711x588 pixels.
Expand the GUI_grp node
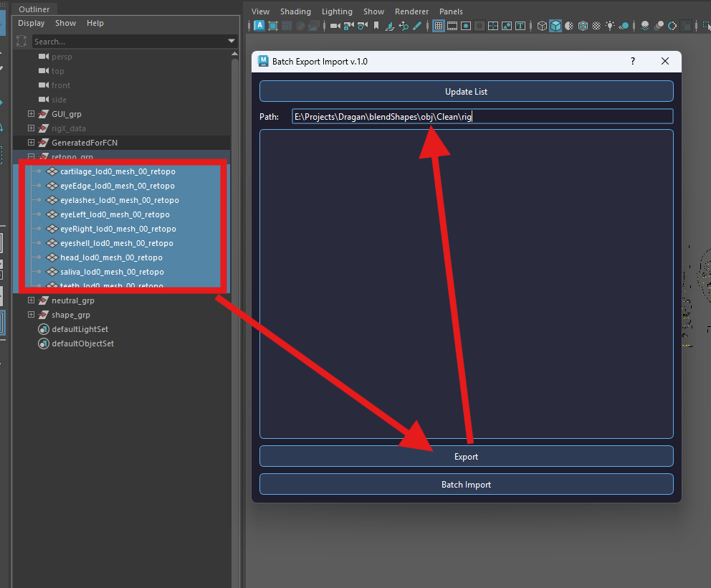point(31,114)
